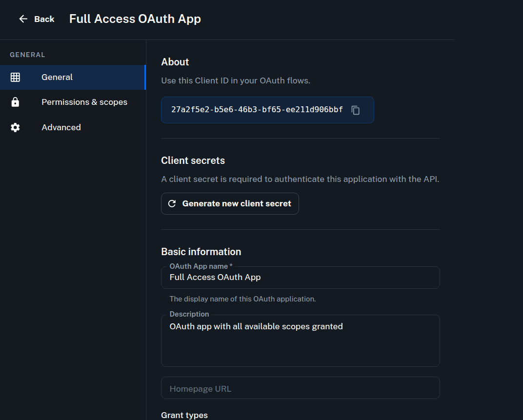523x420 pixels.
Task: Click the Grant types heading
Action: tap(184, 415)
